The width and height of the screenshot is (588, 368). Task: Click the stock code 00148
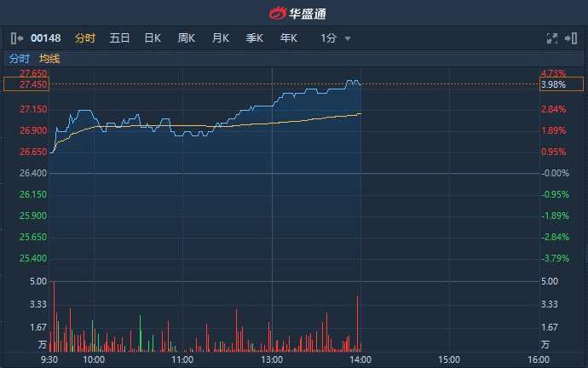point(45,38)
